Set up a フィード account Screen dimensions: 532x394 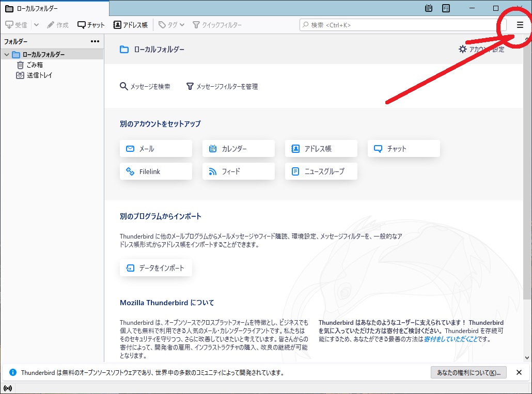pyautogui.click(x=239, y=171)
